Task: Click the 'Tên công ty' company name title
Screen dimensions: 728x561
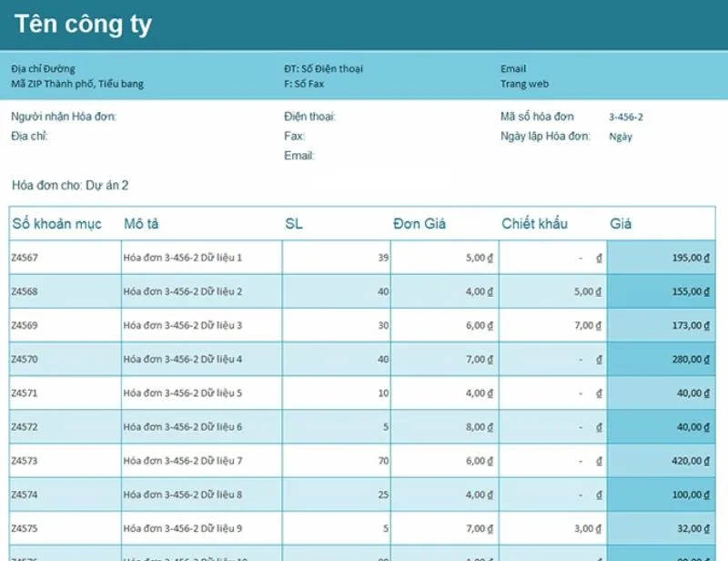Action: (x=83, y=25)
